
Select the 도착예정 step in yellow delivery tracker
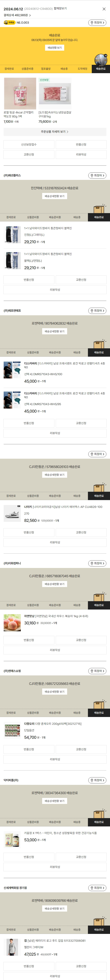[x=82, y=69]
